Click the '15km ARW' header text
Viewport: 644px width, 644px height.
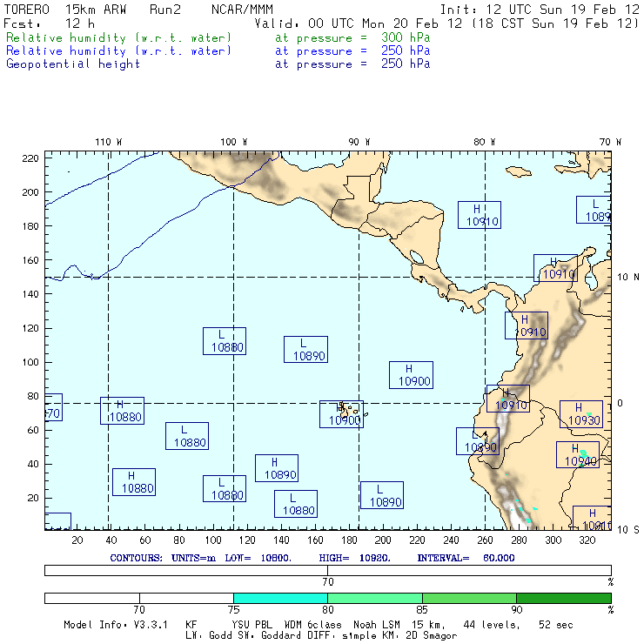click(96, 10)
